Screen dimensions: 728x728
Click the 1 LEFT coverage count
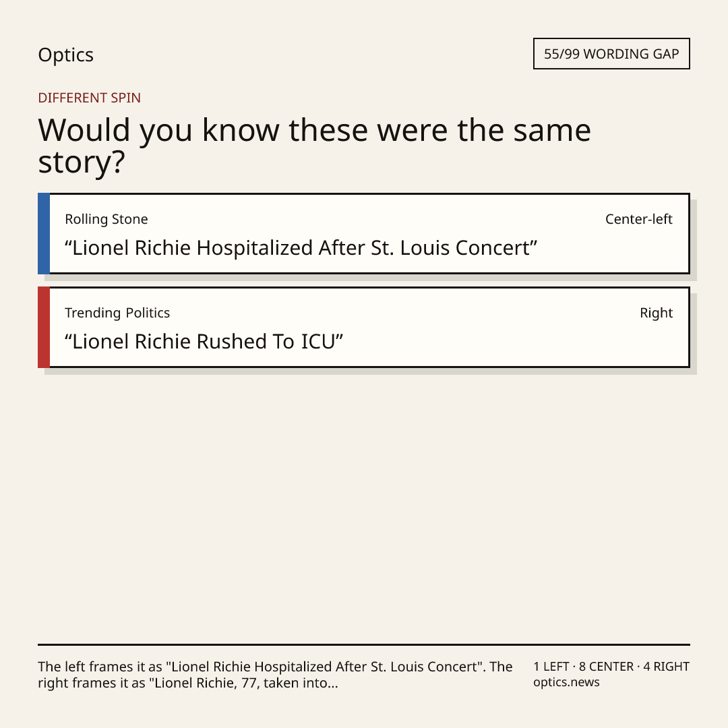pos(551,667)
